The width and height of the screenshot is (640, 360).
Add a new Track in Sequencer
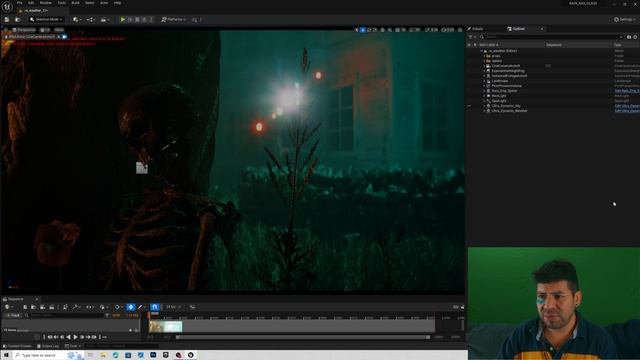click(x=13, y=315)
